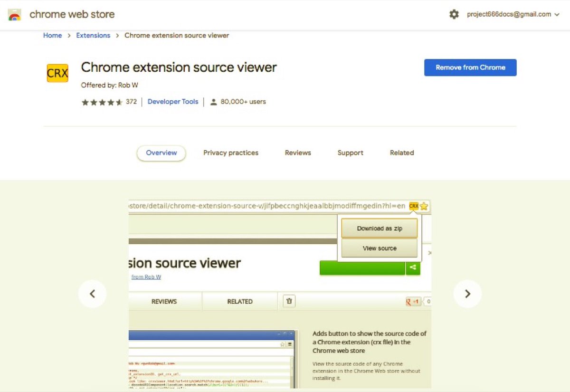Open the Support tab

(x=351, y=153)
